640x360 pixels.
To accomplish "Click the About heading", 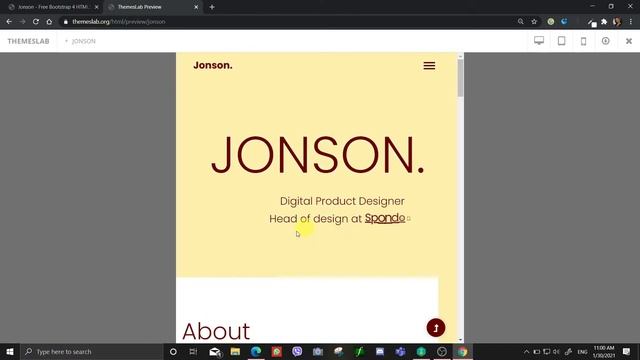I will pyautogui.click(x=216, y=331).
